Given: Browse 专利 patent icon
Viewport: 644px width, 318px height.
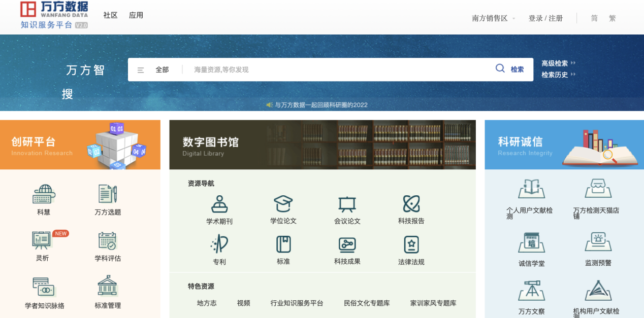Looking at the screenshot, I should pos(219,244).
